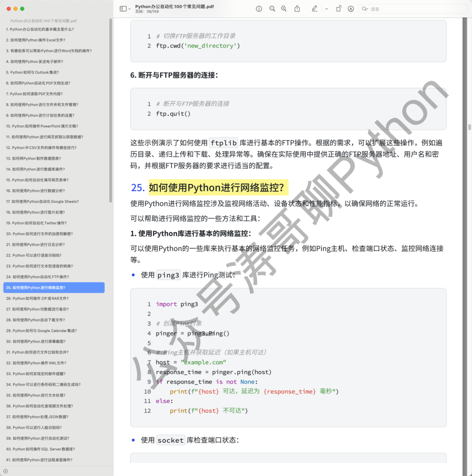Go to item 38 人脸识别
The width and height of the screenshot is (472, 476).
pos(34,428)
